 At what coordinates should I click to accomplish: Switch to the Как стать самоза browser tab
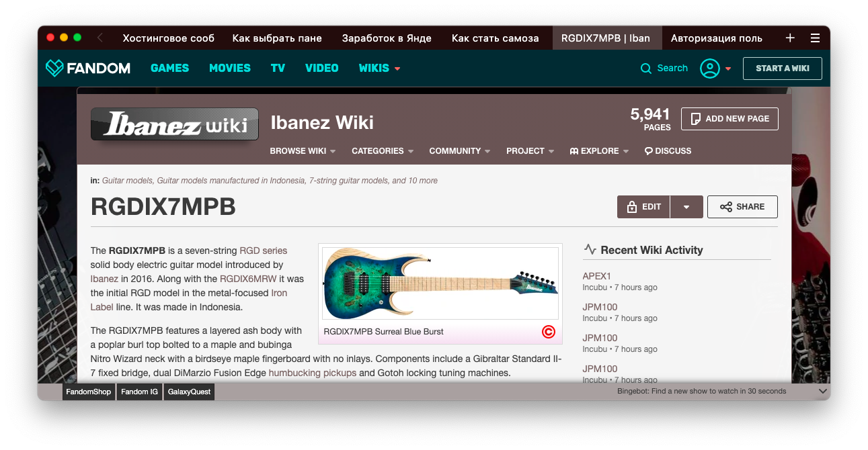click(496, 38)
